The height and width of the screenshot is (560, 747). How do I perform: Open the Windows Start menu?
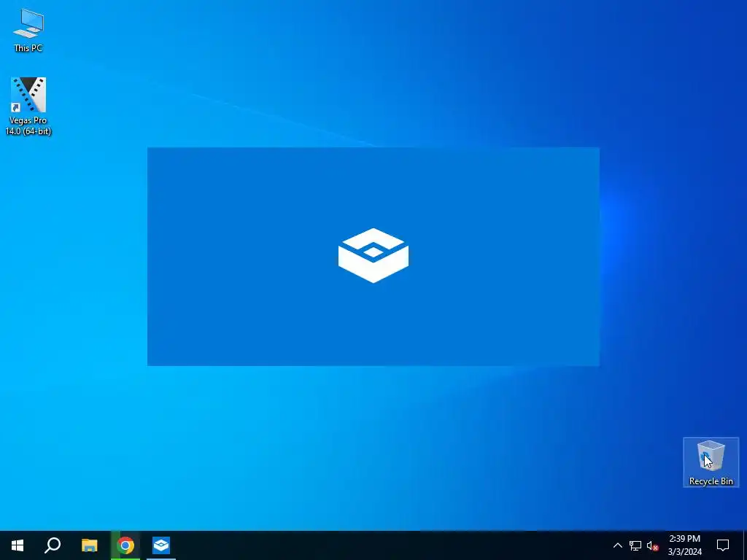pos(18,545)
